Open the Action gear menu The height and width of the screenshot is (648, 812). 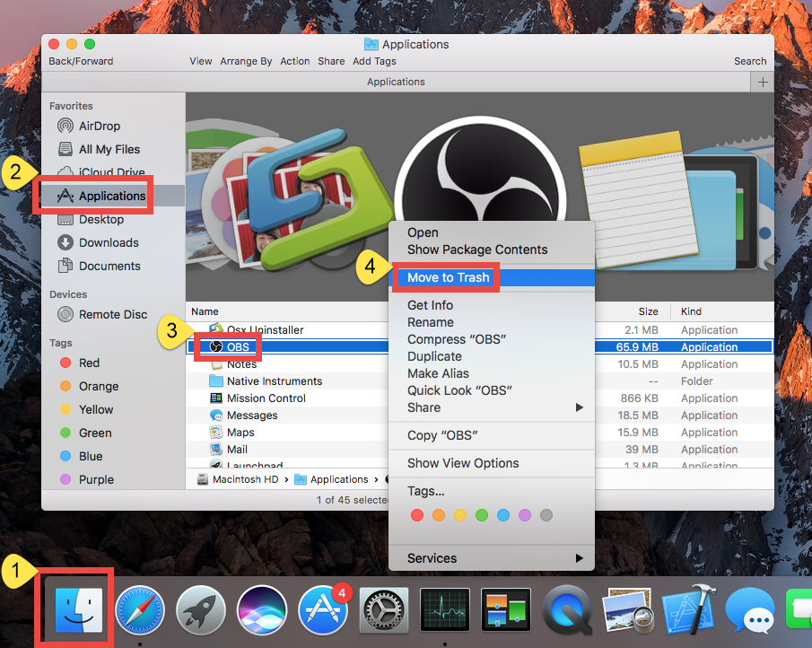(x=295, y=61)
